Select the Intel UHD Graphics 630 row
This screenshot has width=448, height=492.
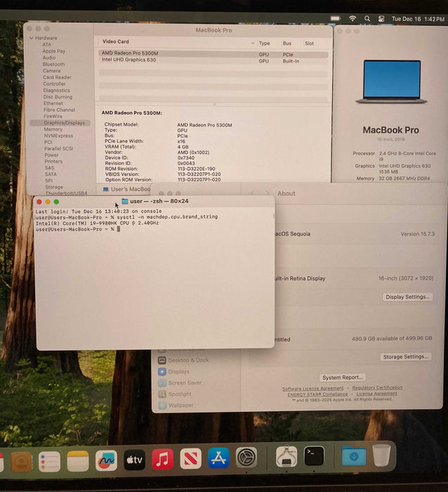pyautogui.click(x=213, y=60)
